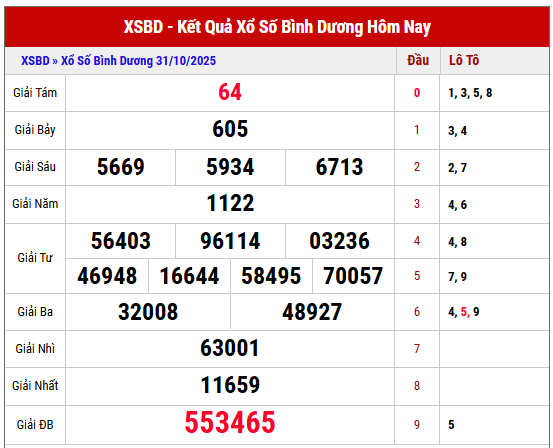Click the Giải Sáu row label

[35, 167]
